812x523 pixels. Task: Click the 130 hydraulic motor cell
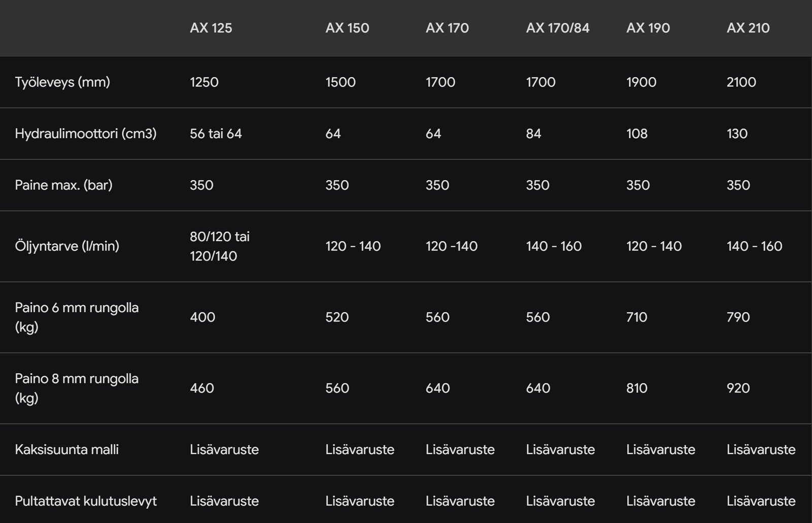point(737,134)
